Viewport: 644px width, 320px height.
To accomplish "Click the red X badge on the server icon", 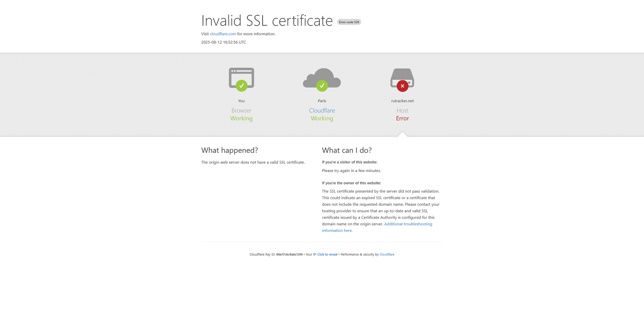I will pos(402,86).
